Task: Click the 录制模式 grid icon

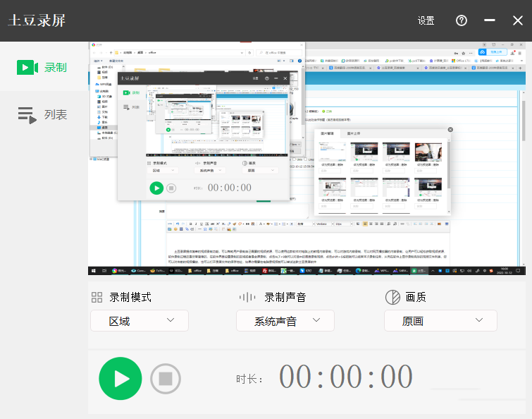Action: (97, 297)
